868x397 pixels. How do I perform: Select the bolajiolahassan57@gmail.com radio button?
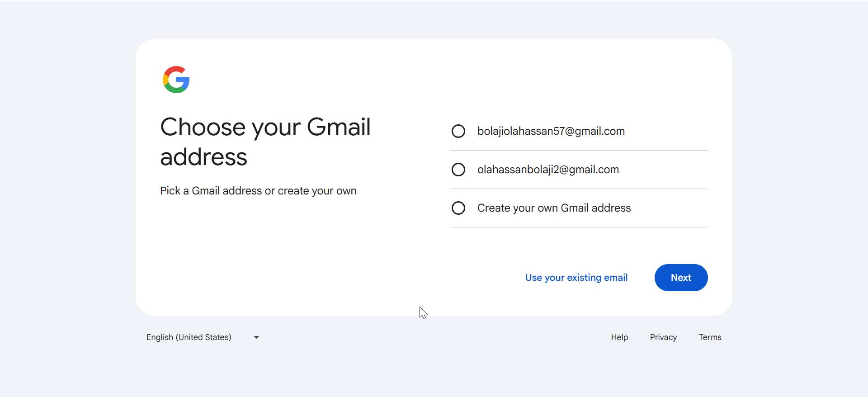point(458,131)
